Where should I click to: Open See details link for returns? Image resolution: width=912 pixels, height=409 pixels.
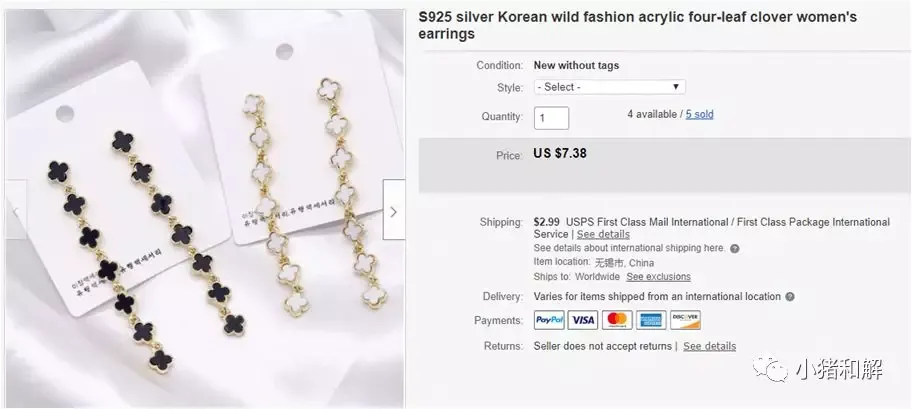710,346
